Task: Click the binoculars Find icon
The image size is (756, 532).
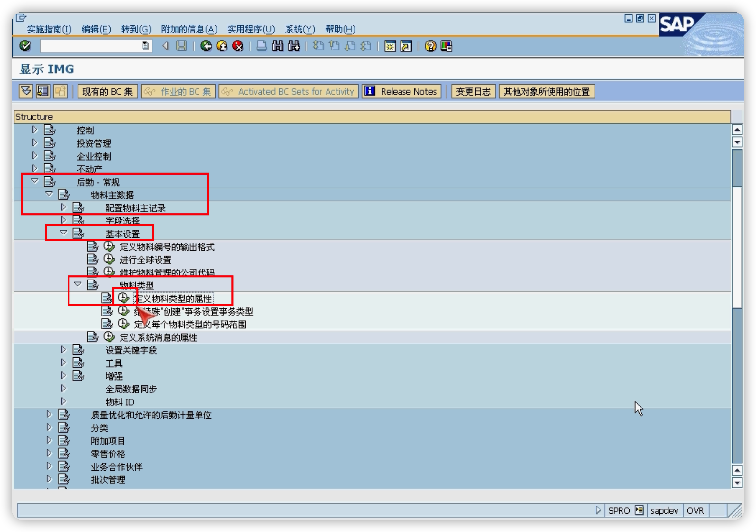Action: tap(278, 46)
